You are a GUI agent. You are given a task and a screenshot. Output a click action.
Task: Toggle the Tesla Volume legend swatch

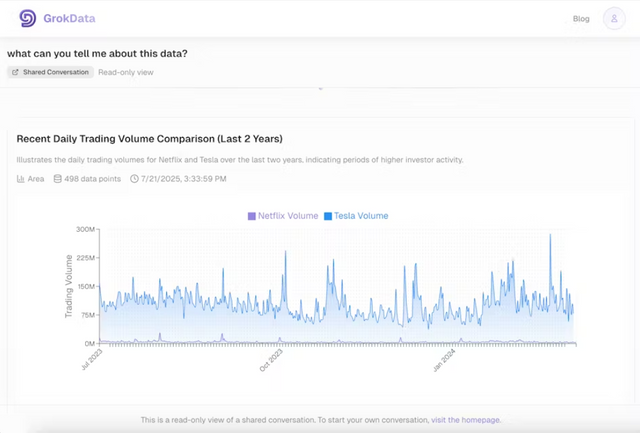[328, 216]
